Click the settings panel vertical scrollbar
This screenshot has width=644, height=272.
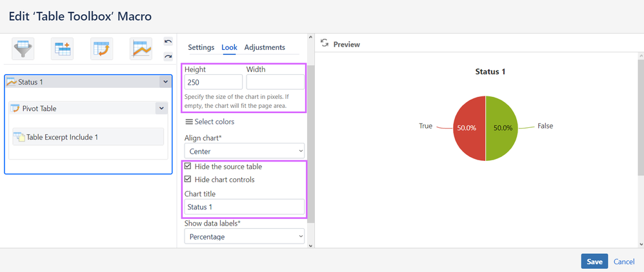tap(310, 143)
